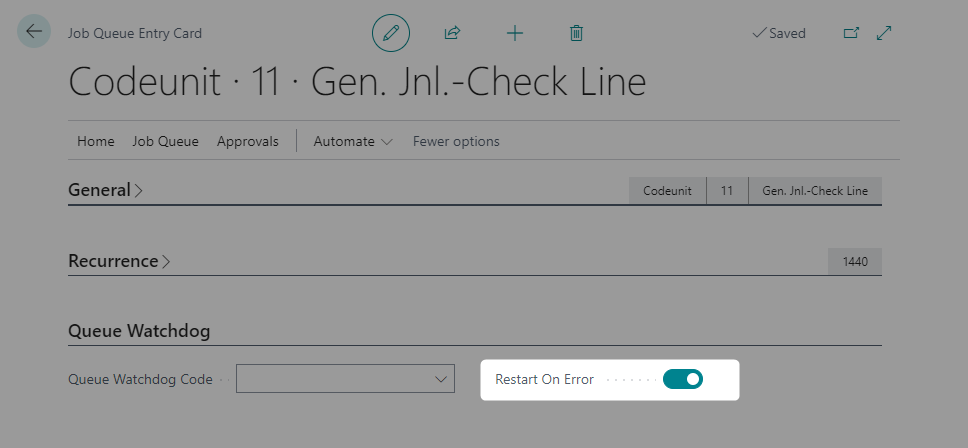Screen dimensions: 968x448
Task: Click the Codeunit summary value
Action: tap(667, 191)
